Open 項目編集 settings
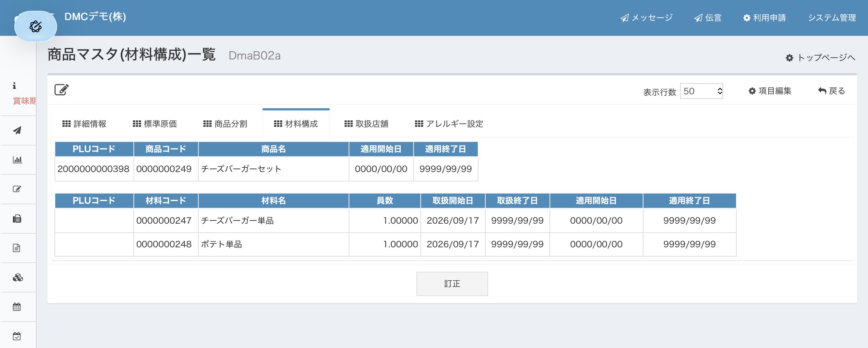 click(770, 91)
